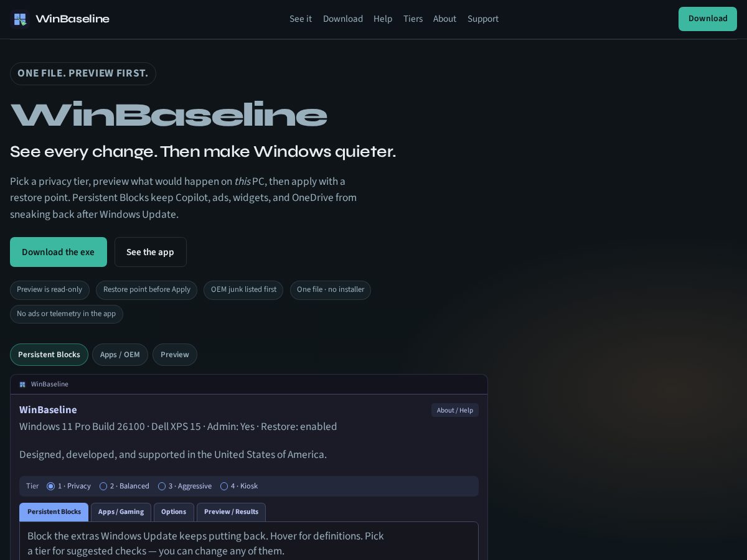Click Download the exe button

coord(59,252)
